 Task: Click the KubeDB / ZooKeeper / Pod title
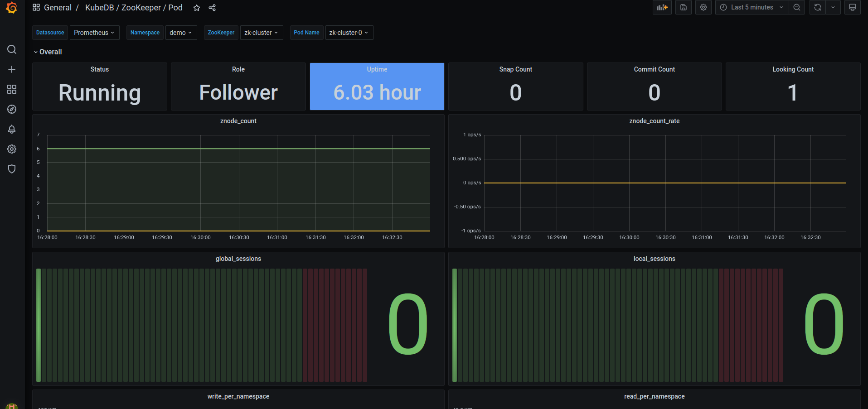coord(134,8)
